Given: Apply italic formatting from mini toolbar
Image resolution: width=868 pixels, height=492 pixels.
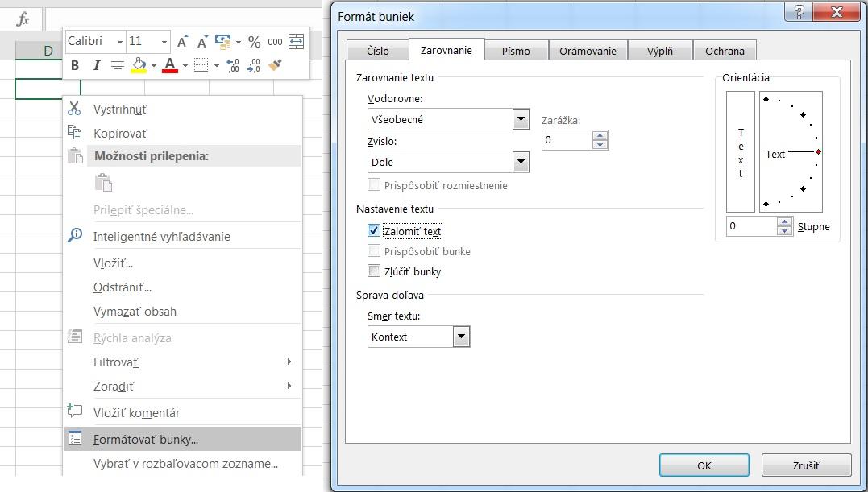Looking at the screenshot, I should click(96, 66).
